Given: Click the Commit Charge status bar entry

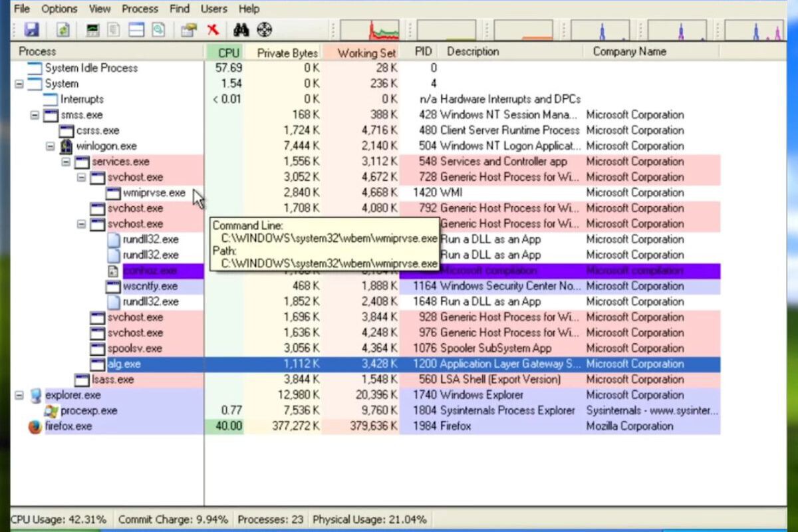Looking at the screenshot, I should click(173, 519).
